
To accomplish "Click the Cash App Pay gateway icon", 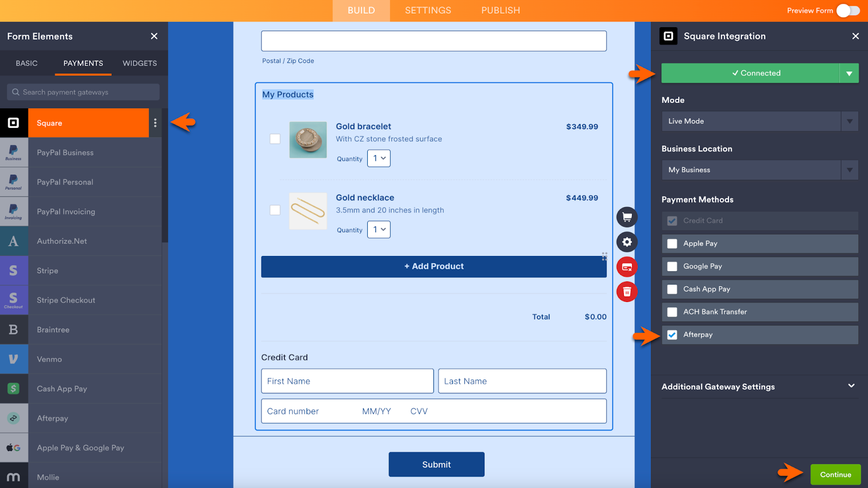I will 14,389.
